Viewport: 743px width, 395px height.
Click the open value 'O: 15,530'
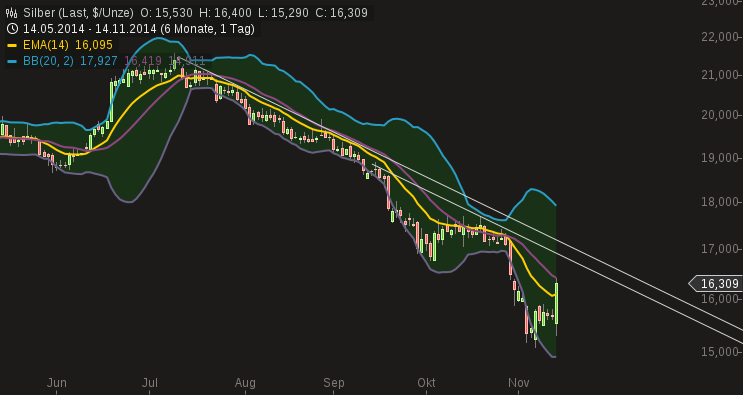(x=166, y=13)
